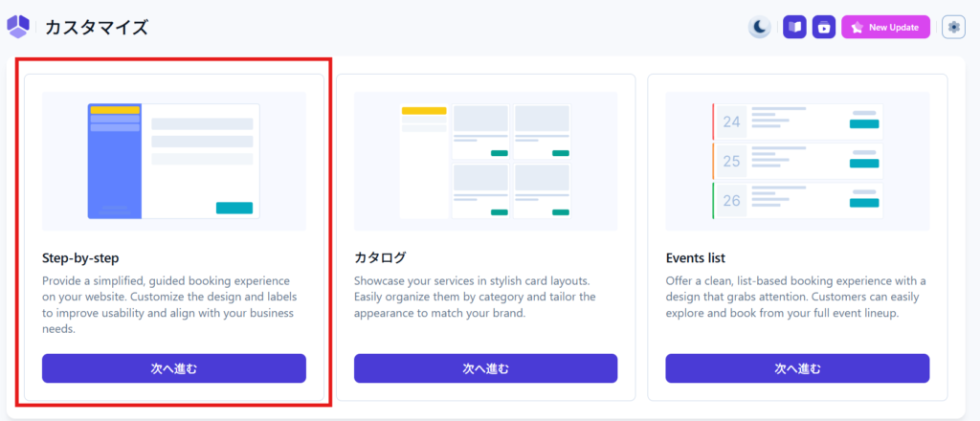The height and width of the screenshot is (421, 980).
Task: Select the Events list preview image
Action: coord(797,161)
